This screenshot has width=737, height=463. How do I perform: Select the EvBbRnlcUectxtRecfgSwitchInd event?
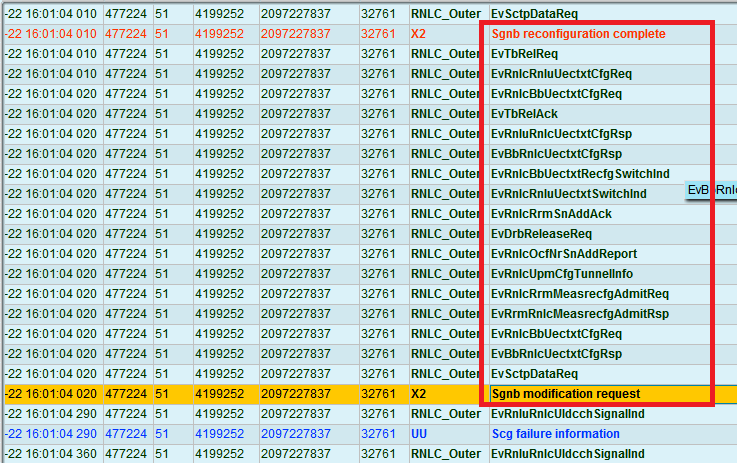580,174
